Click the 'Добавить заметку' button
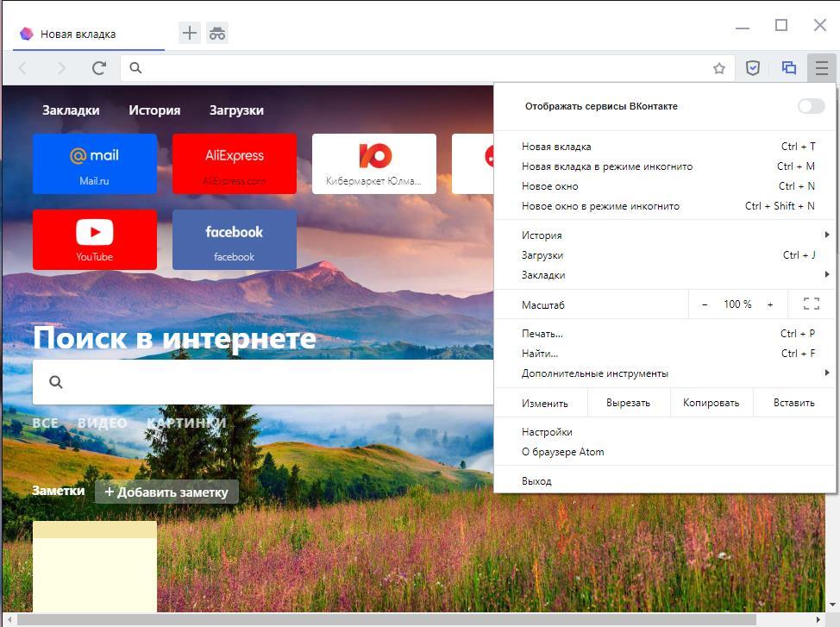This screenshot has width=840, height=627. pyautogui.click(x=166, y=492)
